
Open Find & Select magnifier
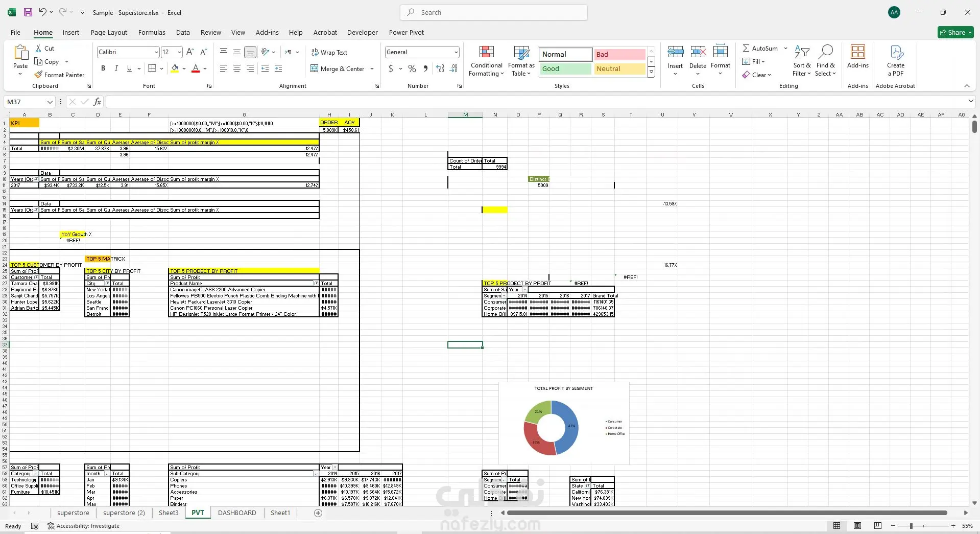(825, 61)
